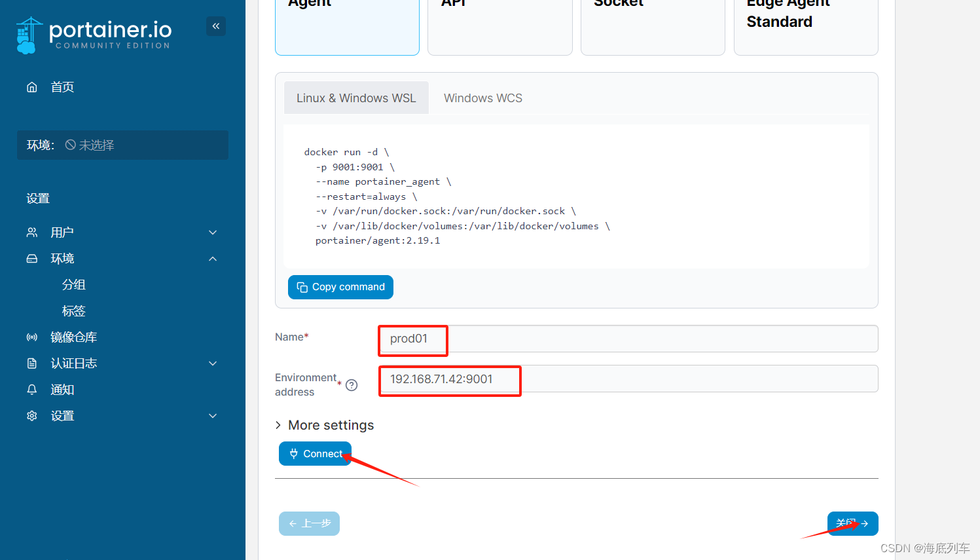Click the docker.sock volume mount line
The height and width of the screenshot is (560, 980).
click(446, 211)
